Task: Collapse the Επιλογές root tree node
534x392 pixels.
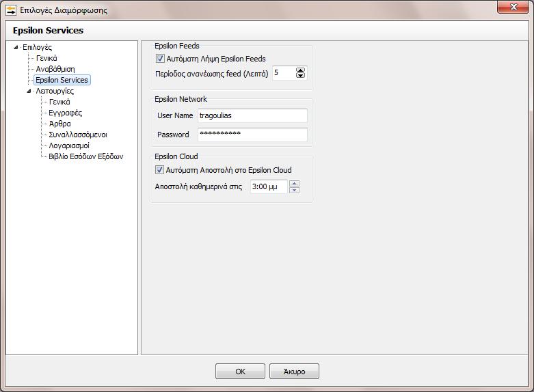Action: pyautogui.click(x=16, y=47)
